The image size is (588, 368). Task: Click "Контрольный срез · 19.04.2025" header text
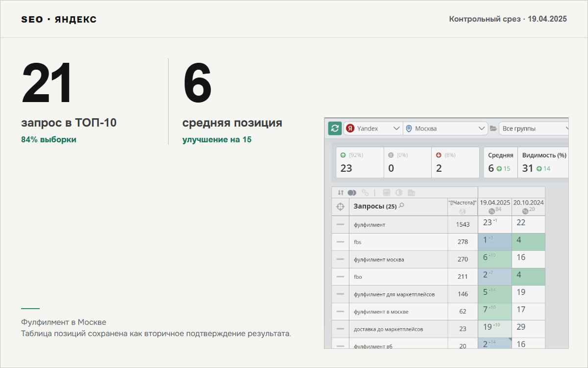pyautogui.click(x=508, y=19)
